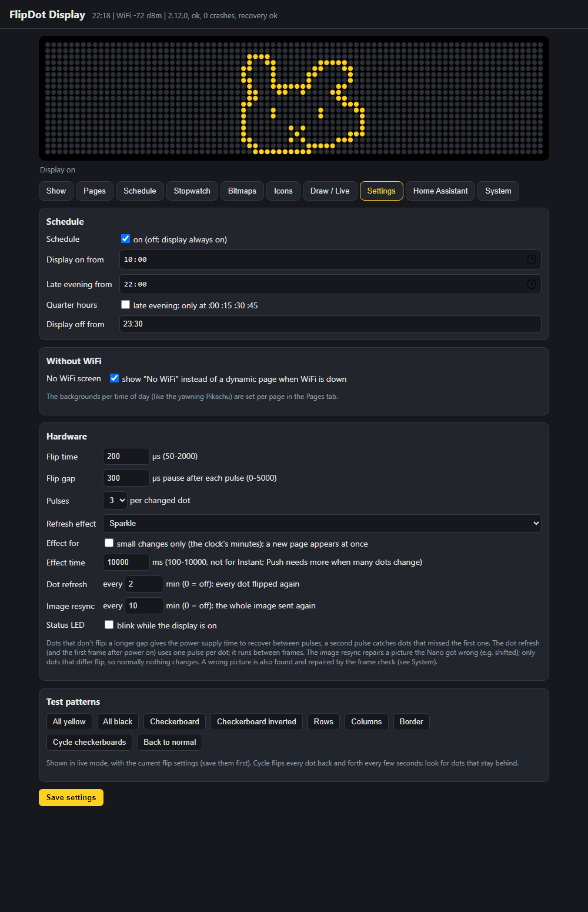
Task: Toggle the No WiFi screen checkbox
Action: (x=114, y=378)
